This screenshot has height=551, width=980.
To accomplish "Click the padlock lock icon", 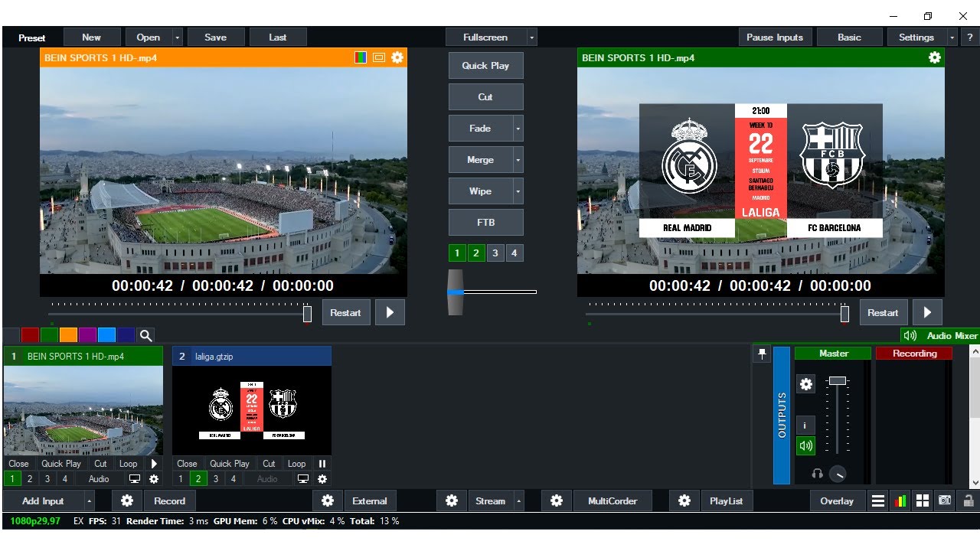I will (969, 501).
